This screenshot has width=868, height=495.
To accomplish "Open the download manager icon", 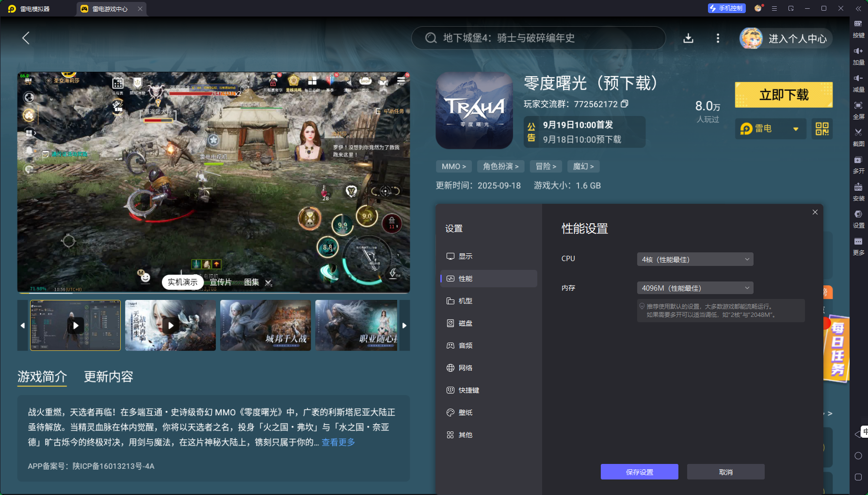I will pyautogui.click(x=688, y=38).
